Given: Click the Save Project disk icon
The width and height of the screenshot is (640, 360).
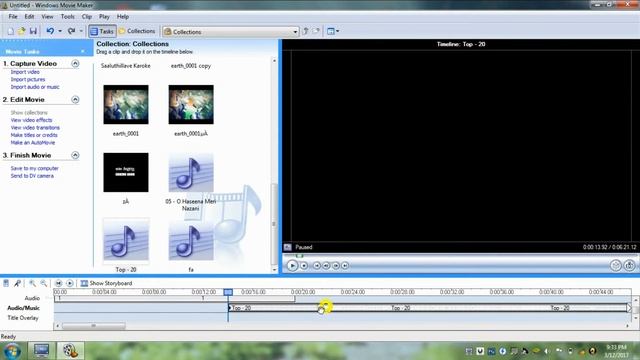Looking at the screenshot, I should pyautogui.click(x=33, y=31).
